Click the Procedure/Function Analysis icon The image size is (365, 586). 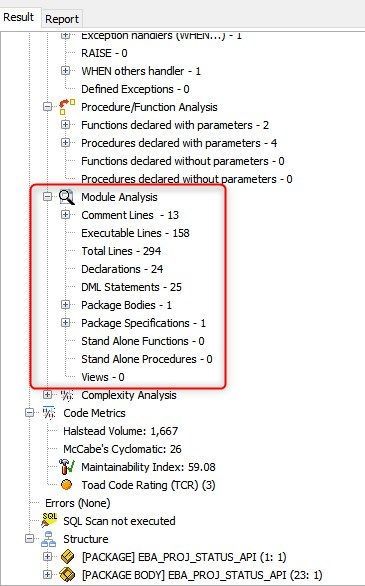point(67,107)
